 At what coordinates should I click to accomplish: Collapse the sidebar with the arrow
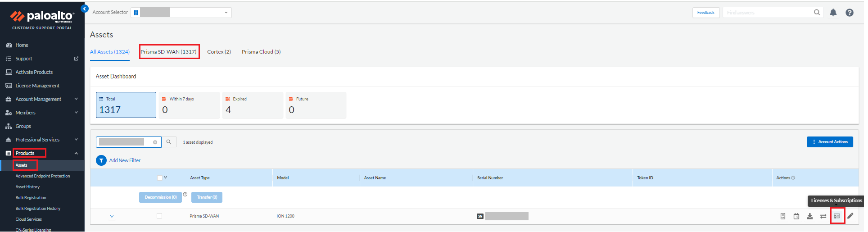tap(84, 9)
